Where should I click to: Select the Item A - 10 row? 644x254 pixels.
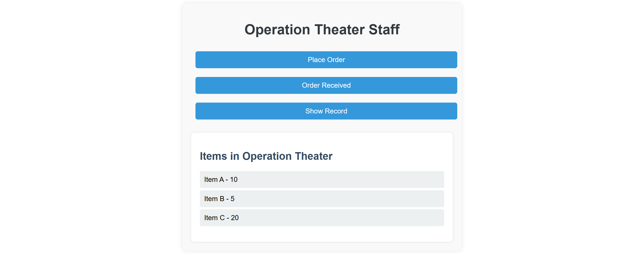322,179
